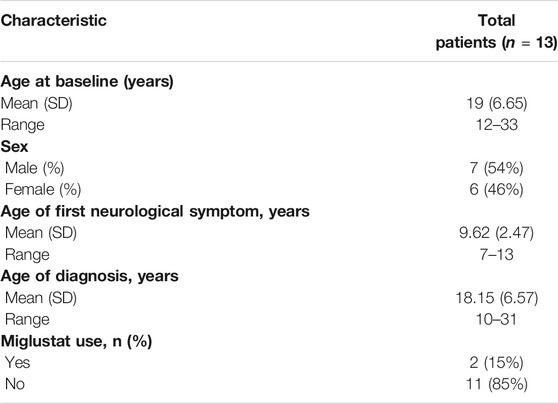
Task: Select the Miglustat use, n (%) heading
Action: click(x=76, y=341)
